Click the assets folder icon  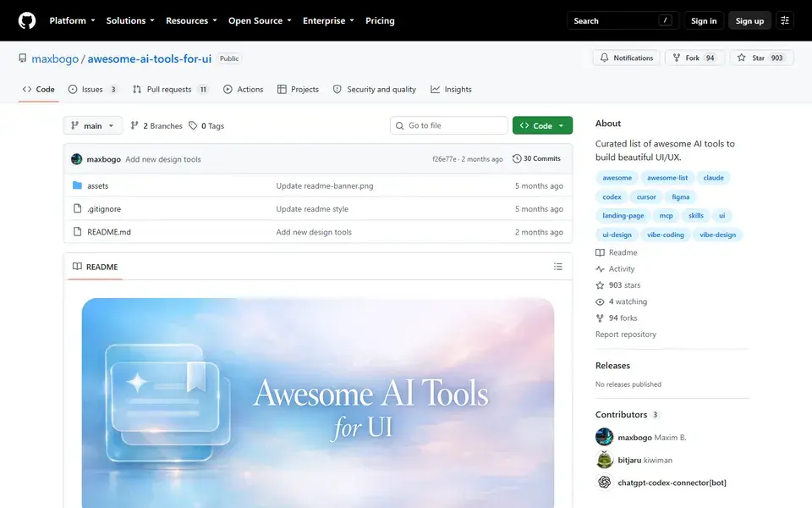tap(77, 185)
